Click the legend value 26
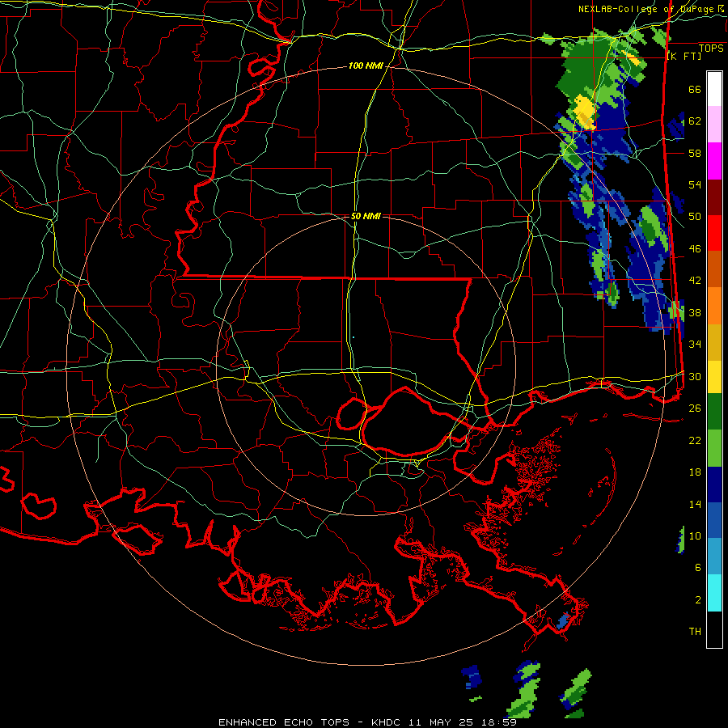 pyautogui.click(x=695, y=408)
